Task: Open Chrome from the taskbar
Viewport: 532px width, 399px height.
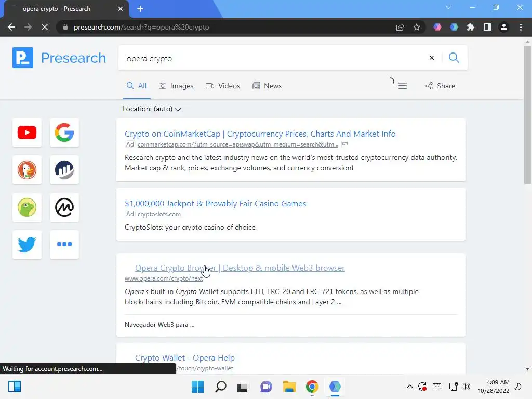Action: coord(312,387)
